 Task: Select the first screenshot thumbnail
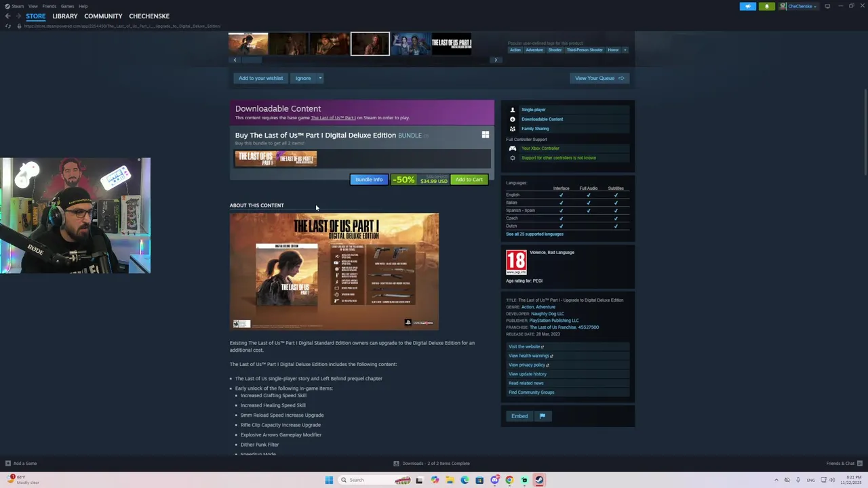(x=248, y=43)
